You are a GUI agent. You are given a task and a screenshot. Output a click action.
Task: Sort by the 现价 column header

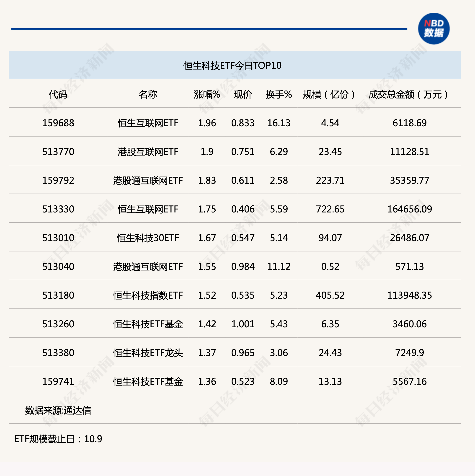point(243,95)
